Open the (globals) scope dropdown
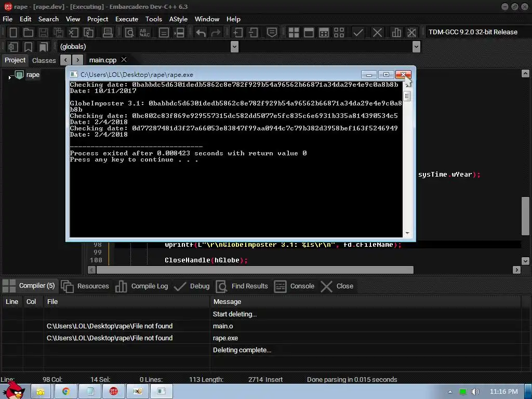532x399 pixels. (x=234, y=47)
